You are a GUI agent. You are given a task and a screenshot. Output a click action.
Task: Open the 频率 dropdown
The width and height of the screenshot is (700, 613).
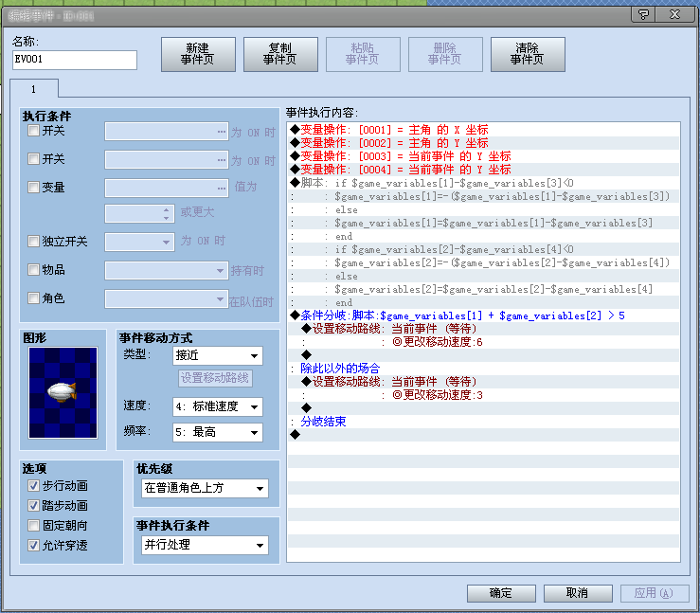(218, 432)
